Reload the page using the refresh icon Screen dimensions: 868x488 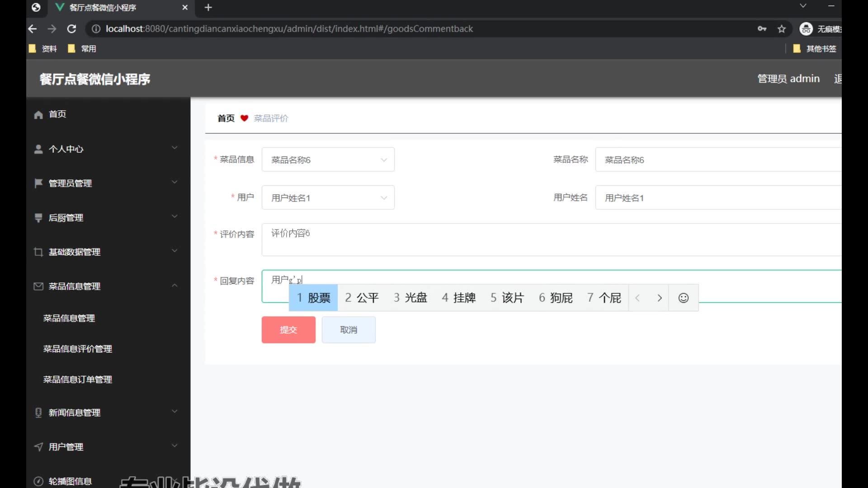coord(71,29)
